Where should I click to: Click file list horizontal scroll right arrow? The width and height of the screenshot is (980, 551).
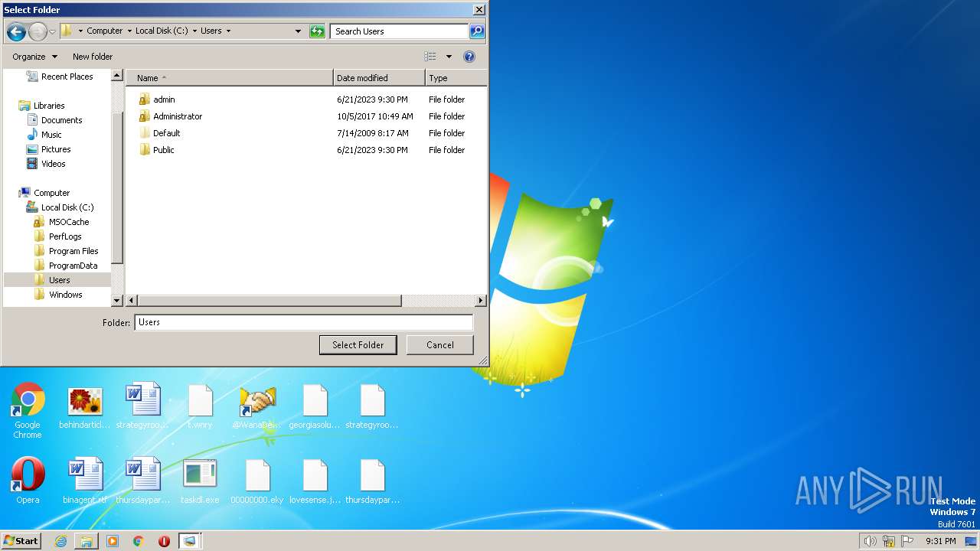click(x=481, y=301)
